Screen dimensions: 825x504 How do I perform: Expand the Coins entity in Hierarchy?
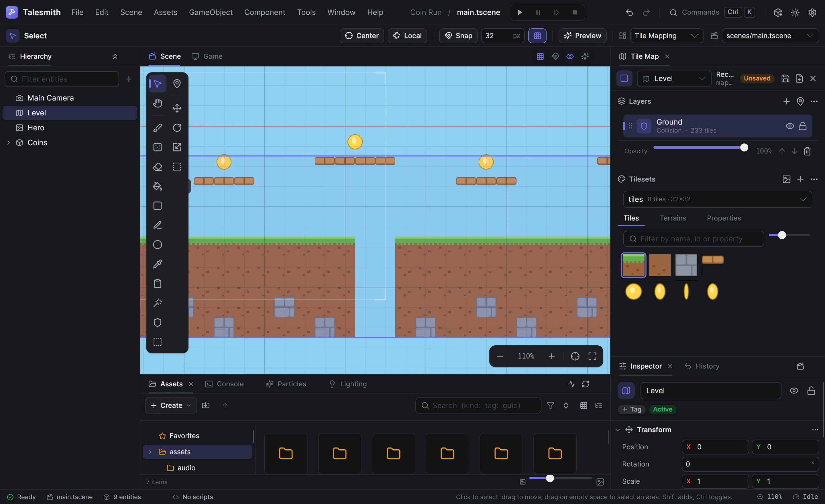pyautogui.click(x=8, y=143)
